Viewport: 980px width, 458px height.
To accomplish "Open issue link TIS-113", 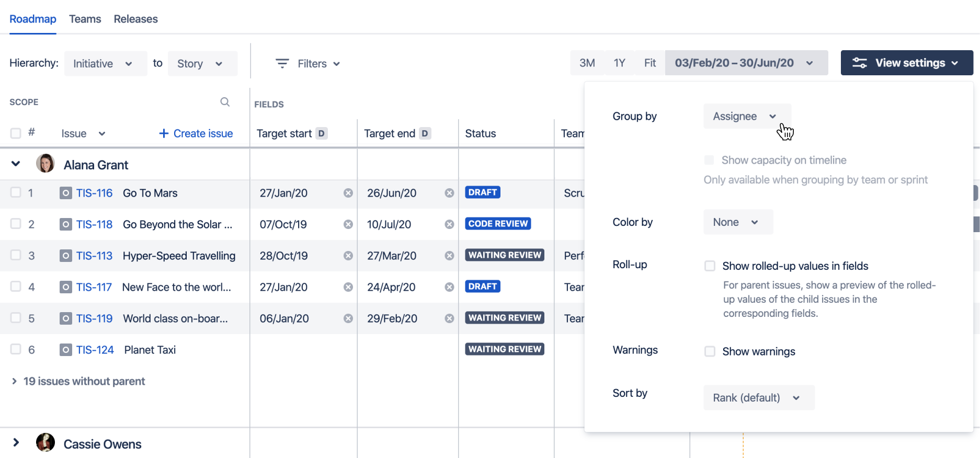I will tap(94, 256).
